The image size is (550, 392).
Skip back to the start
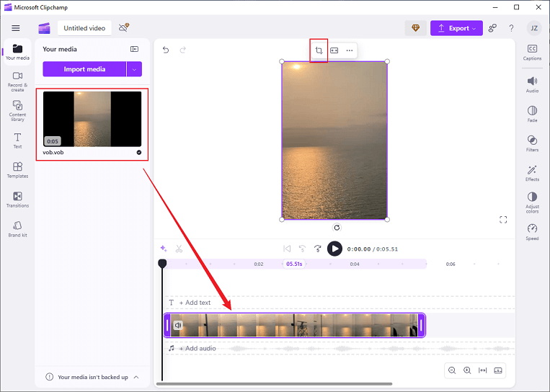click(x=287, y=249)
